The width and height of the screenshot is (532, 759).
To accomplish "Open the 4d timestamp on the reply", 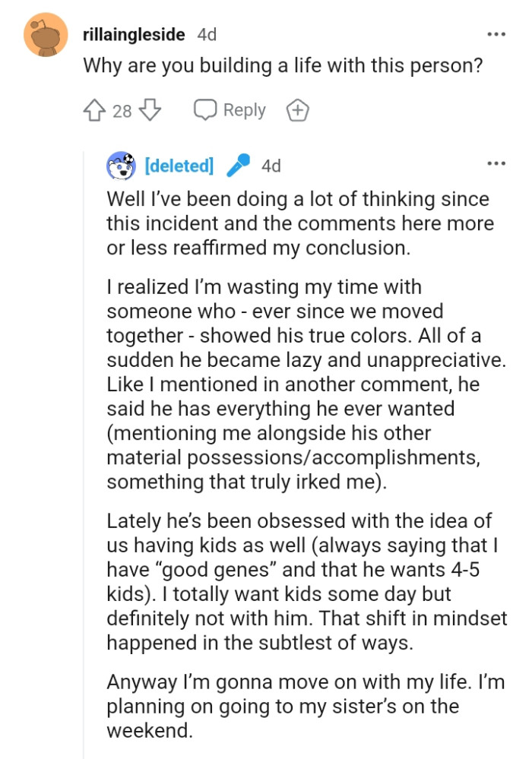I will click(271, 164).
